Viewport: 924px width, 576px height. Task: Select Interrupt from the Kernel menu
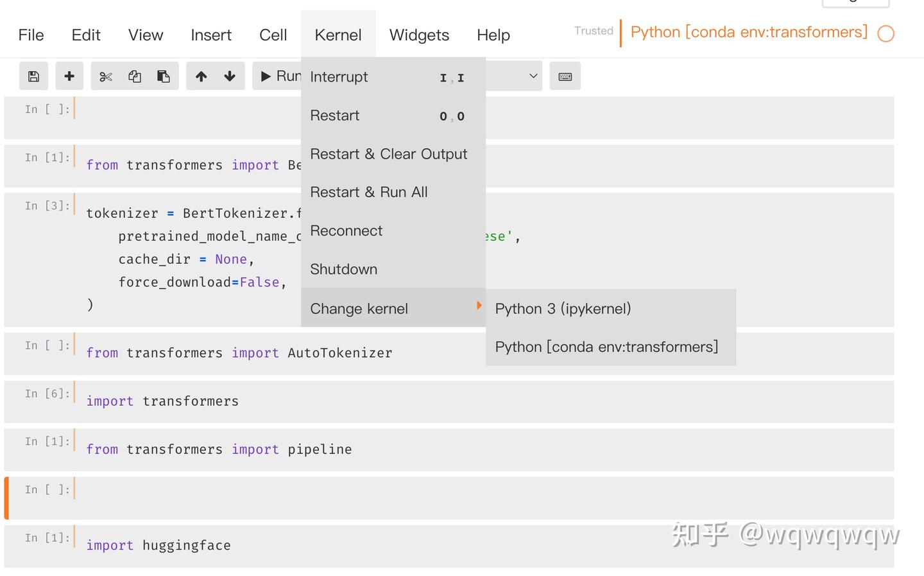[x=339, y=76]
